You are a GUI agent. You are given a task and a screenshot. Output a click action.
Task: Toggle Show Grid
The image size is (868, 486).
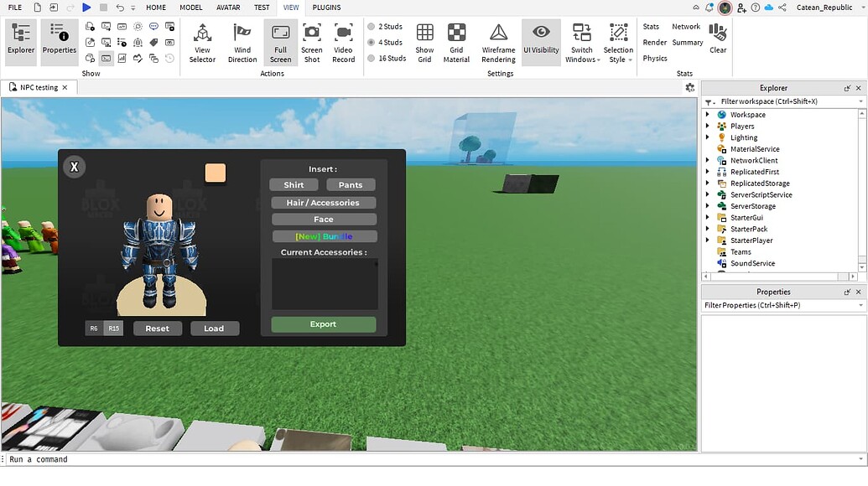click(424, 42)
